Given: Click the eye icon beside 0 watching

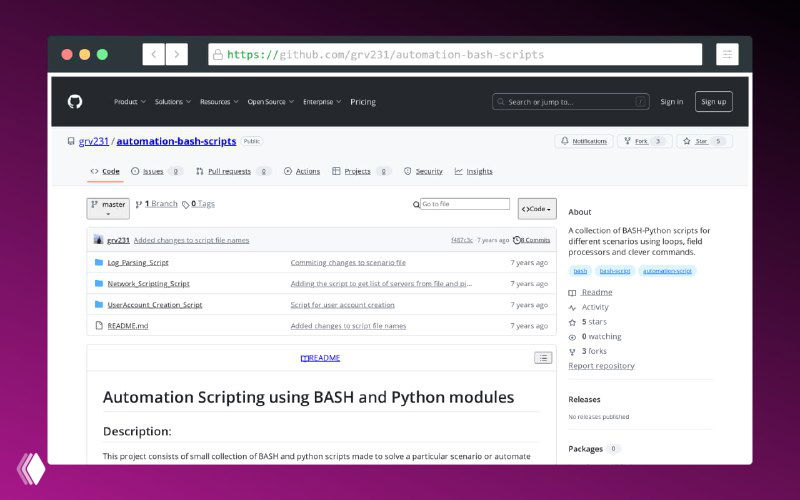Looking at the screenshot, I should pos(572,337).
